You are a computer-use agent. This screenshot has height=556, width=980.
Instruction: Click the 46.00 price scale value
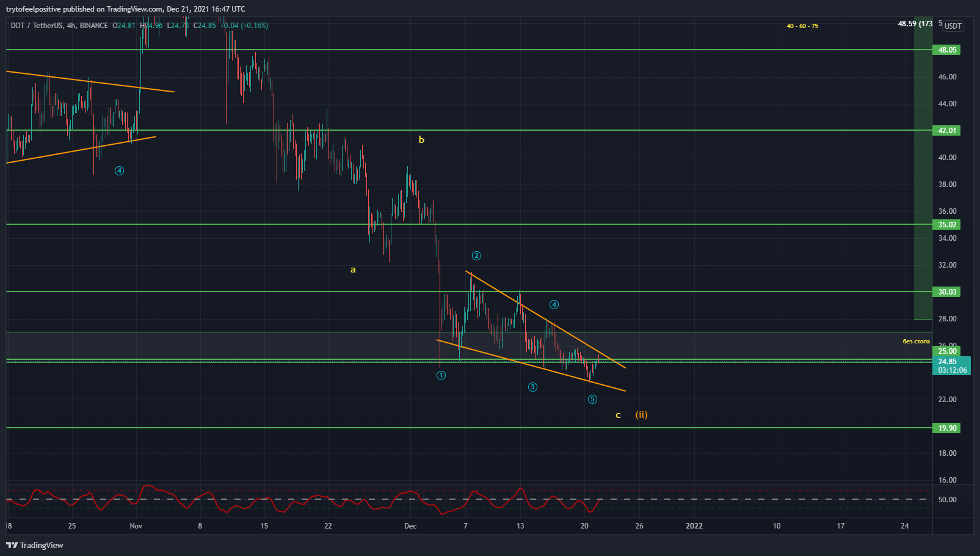point(947,77)
